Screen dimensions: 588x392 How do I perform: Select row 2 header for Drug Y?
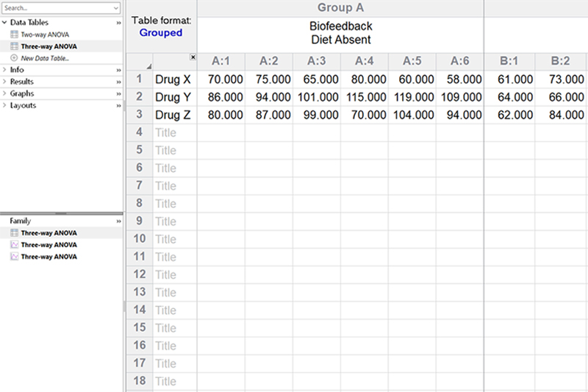click(x=139, y=97)
